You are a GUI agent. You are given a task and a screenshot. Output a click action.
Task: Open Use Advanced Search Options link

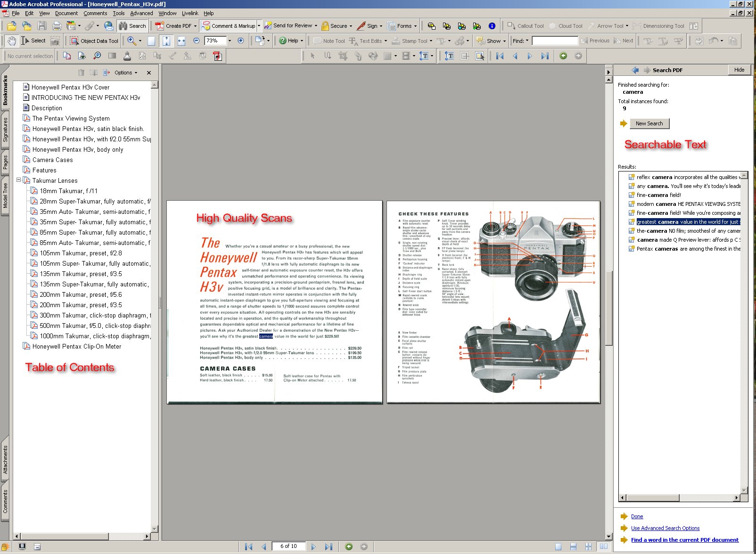(665, 528)
